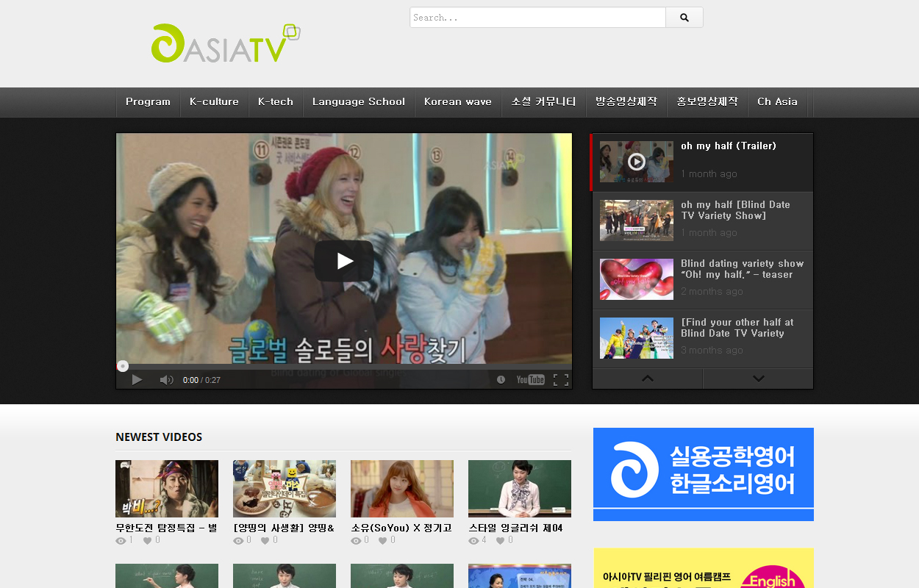Click the search magnifier button
The image size is (919, 588).
click(x=684, y=18)
